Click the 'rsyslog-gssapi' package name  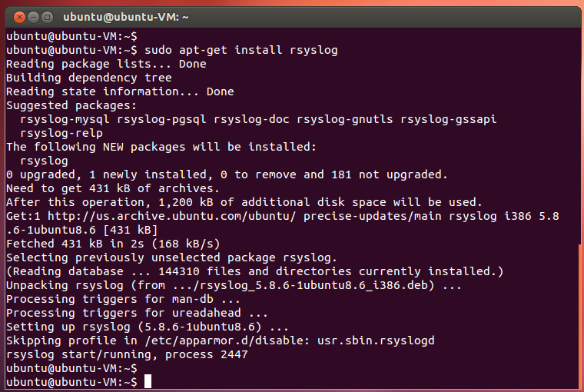[449, 120]
